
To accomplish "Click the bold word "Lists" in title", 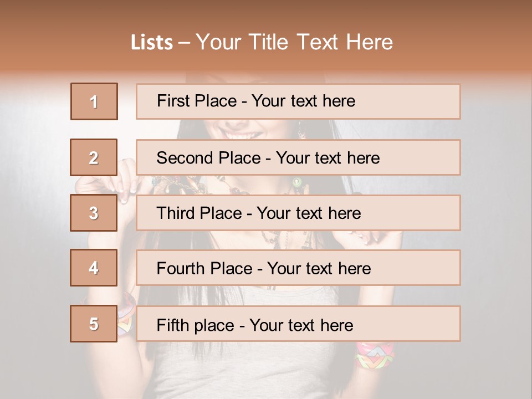I will point(151,43).
